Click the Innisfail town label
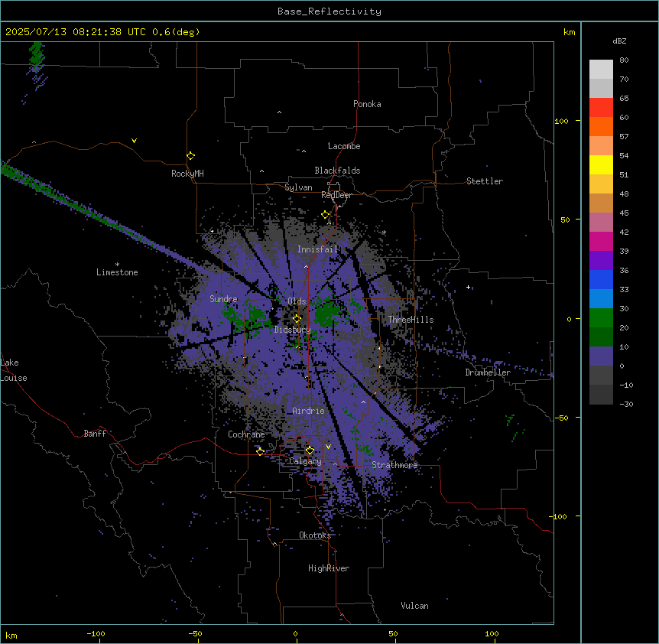 [x=317, y=249]
